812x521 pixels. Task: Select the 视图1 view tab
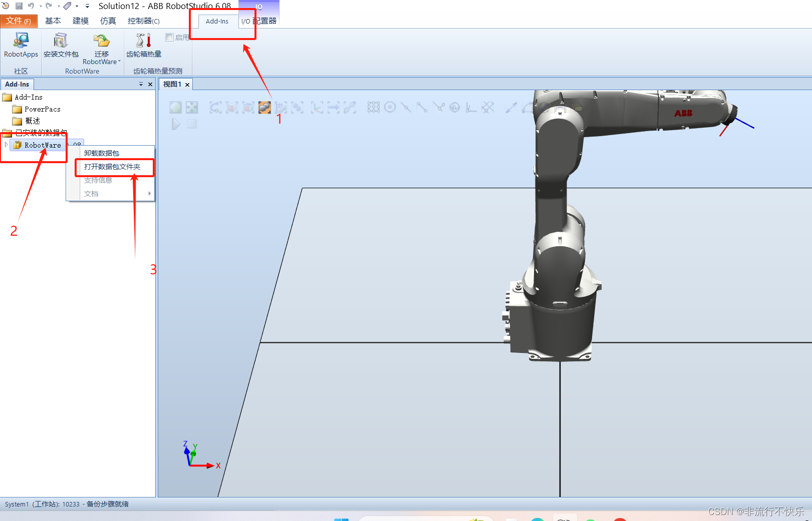click(x=172, y=84)
